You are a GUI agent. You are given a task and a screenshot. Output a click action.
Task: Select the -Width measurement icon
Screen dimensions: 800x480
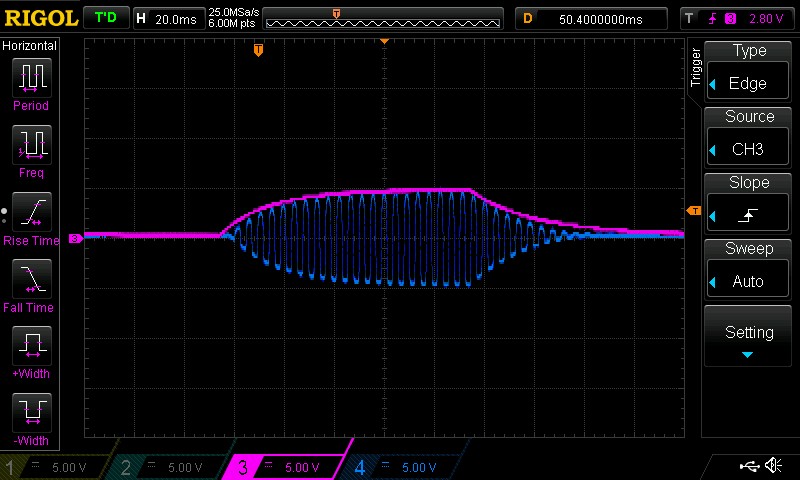pos(30,411)
